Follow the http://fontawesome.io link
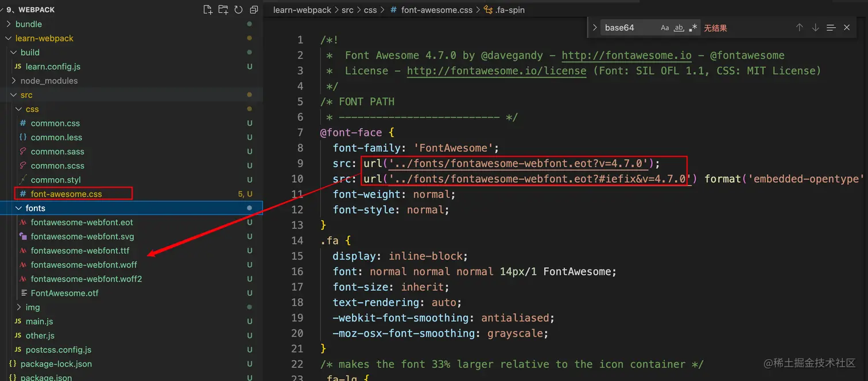The height and width of the screenshot is (381, 868). click(x=626, y=55)
